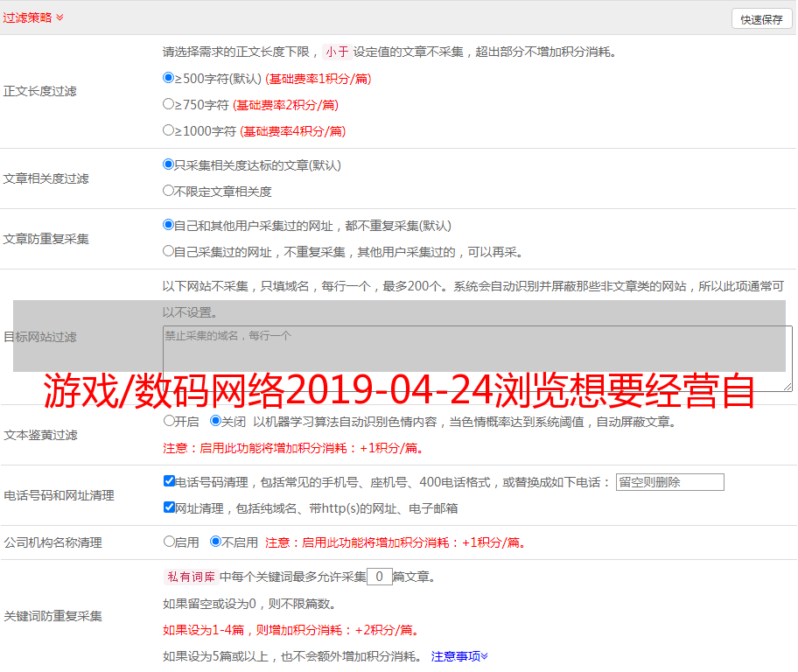The height and width of the screenshot is (672, 798).
Task: Click the 快速保存 button
Action: [x=761, y=19]
